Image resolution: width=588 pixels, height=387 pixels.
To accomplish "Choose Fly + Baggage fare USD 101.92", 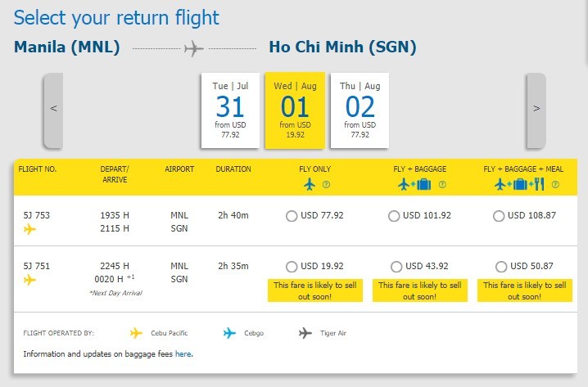I will pyautogui.click(x=394, y=216).
